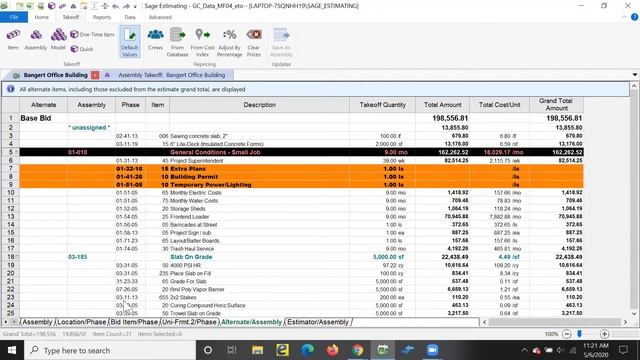Select the Uni-Frmt.2/Phase sheet tab
Viewport: 640px width, 360px height.
click(189, 322)
